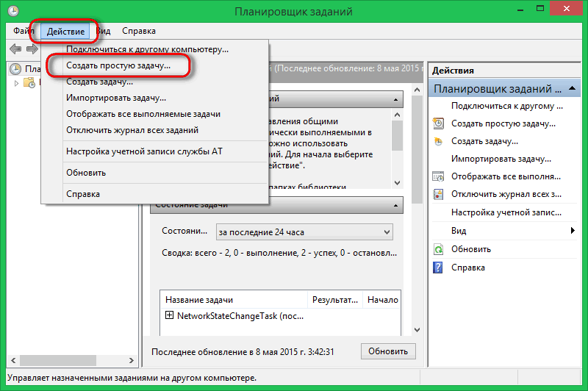Click Создать задачу icon in Actions pane
Viewport: 588px width, 391px height.
(438, 141)
